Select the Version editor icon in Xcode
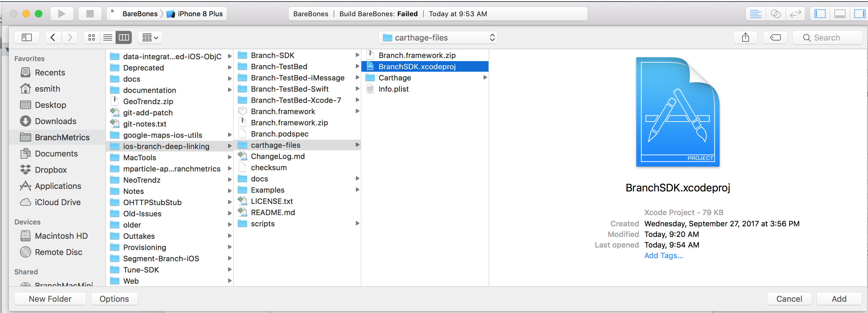868x313 pixels. point(795,14)
